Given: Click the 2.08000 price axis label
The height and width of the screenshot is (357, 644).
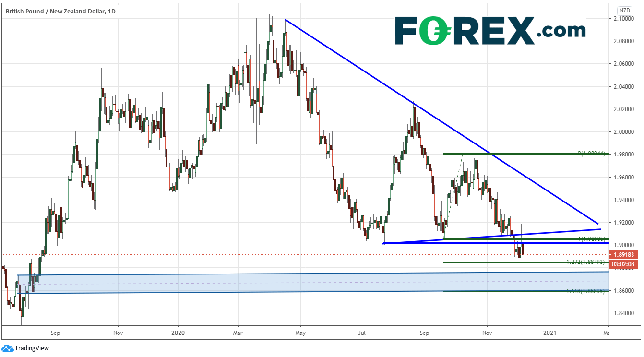Looking at the screenshot, I should click(x=624, y=41).
